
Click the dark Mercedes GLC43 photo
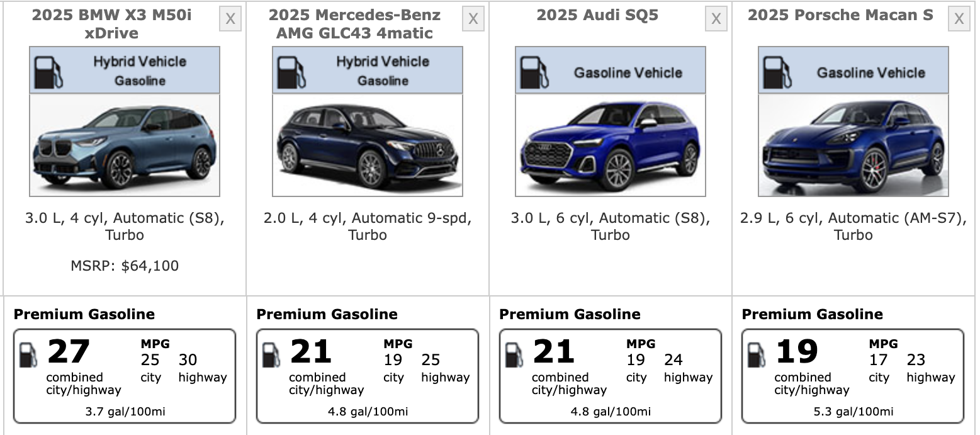click(x=367, y=145)
